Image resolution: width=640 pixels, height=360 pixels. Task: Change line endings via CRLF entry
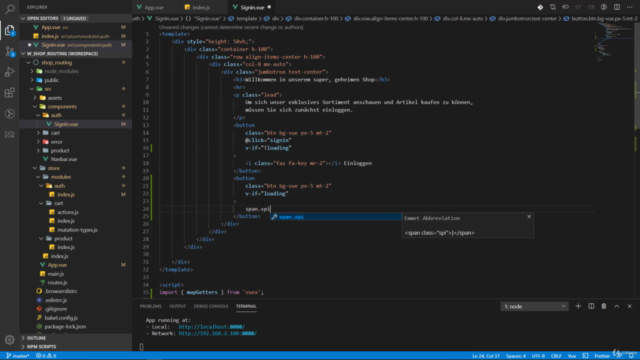point(556,356)
